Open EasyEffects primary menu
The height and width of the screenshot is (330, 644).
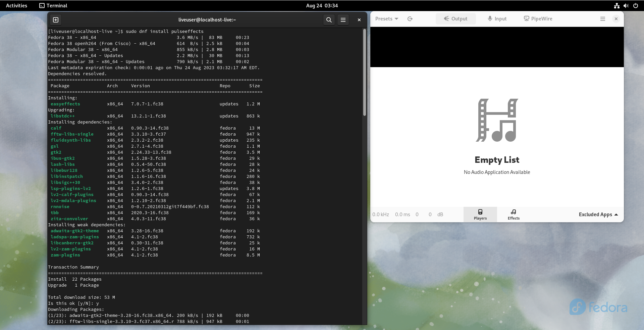click(x=603, y=19)
